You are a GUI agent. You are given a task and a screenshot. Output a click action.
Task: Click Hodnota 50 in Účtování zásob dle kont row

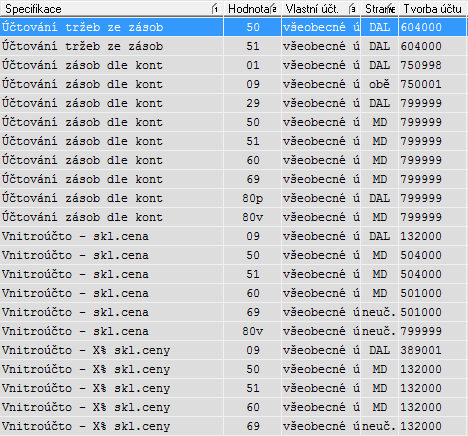click(253, 122)
